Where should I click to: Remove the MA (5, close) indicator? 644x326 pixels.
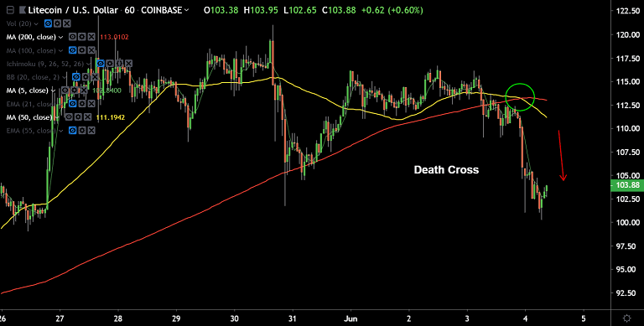[84, 91]
